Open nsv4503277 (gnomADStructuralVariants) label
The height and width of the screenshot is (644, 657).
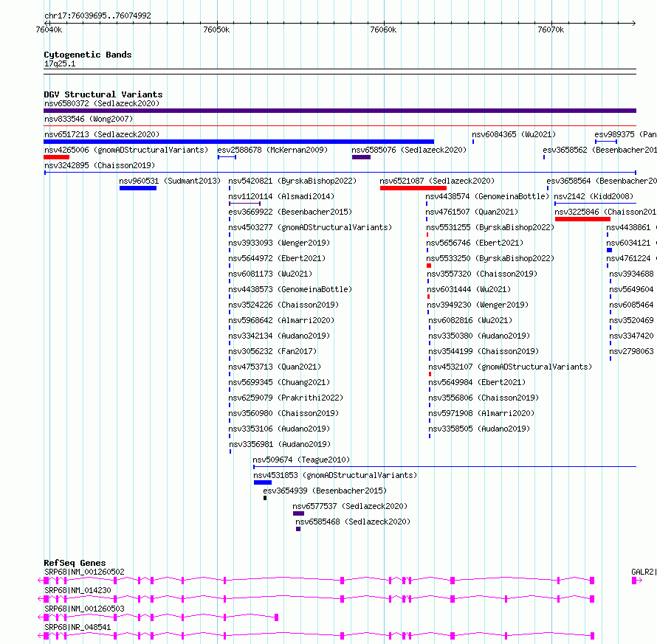[310, 227]
